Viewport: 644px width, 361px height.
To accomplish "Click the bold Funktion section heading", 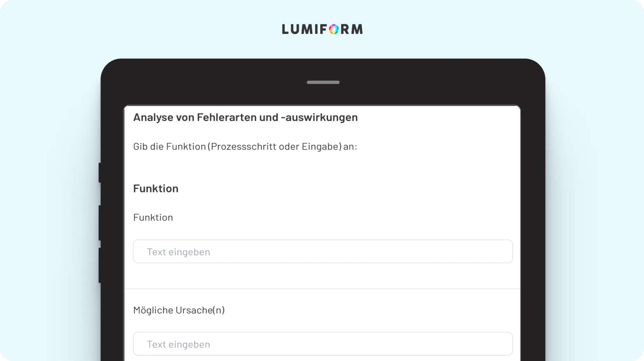I will [x=156, y=188].
